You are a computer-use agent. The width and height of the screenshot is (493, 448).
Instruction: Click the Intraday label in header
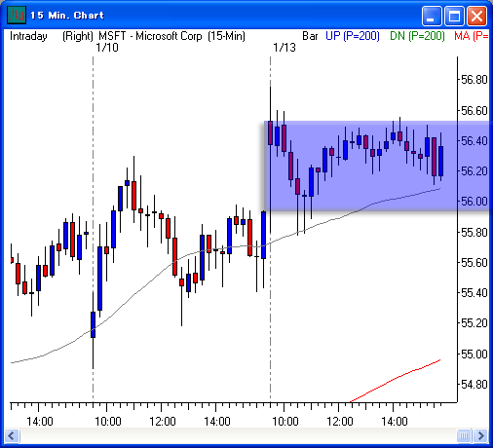click(28, 36)
